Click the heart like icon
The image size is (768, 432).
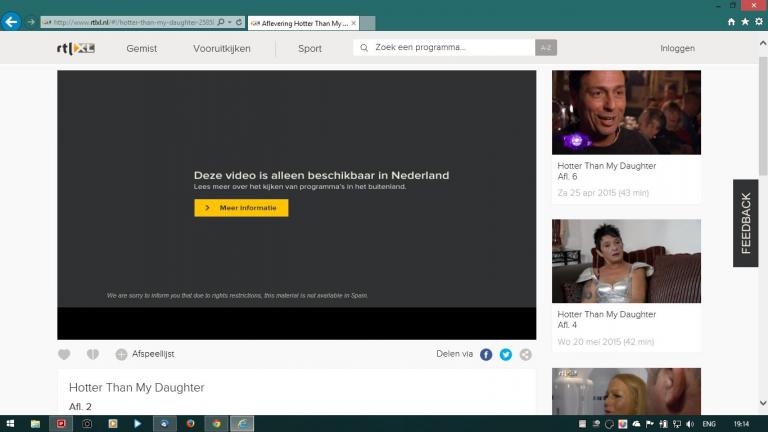(x=65, y=354)
